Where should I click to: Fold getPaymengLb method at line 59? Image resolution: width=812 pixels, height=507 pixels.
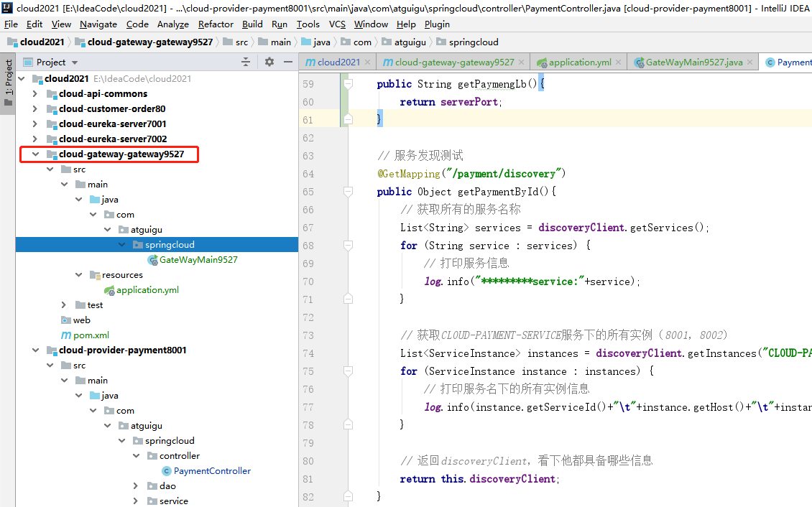349,83
